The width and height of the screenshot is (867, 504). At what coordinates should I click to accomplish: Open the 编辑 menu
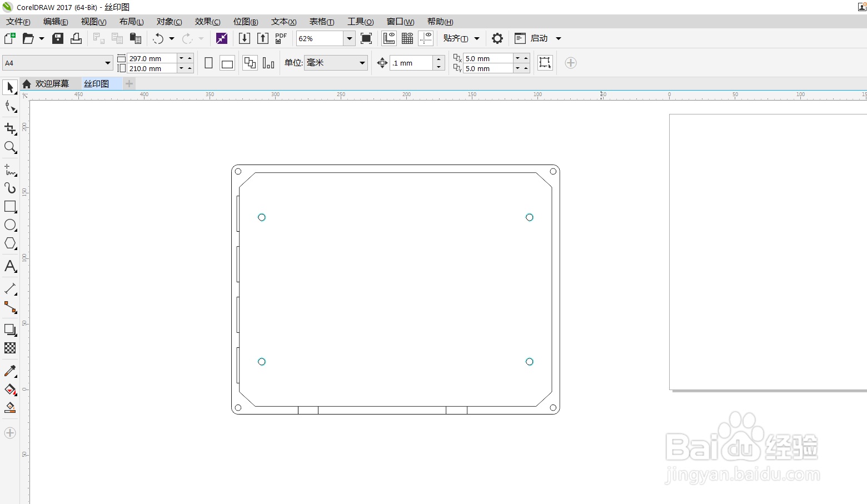(56, 22)
